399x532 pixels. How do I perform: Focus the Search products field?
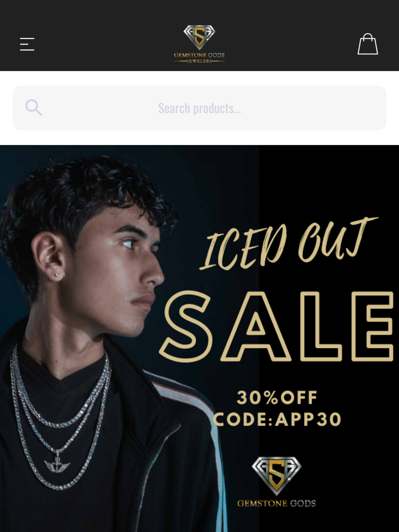click(199, 108)
